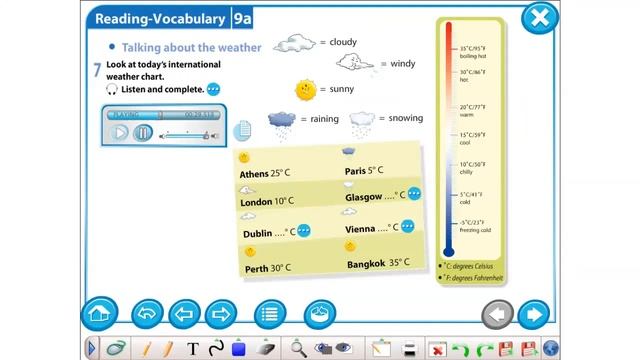Image resolution: width=640 pixels, height=360 pixels.
Task: Click the headphones listen icon
Action: coord(111,89)
